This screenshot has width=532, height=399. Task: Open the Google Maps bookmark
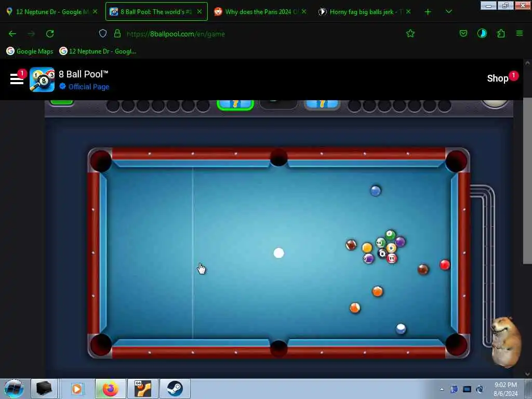(x=30, y=51)
